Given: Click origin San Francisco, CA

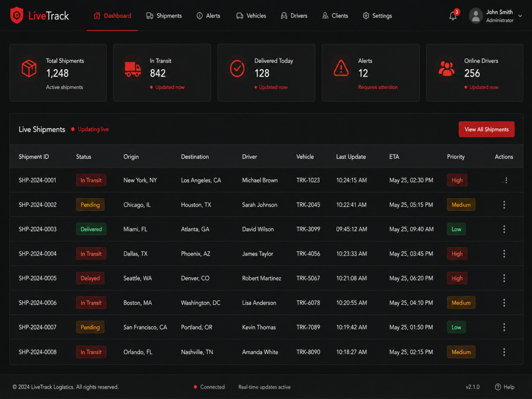Looking at the screenshot, I should click(145, 327).
